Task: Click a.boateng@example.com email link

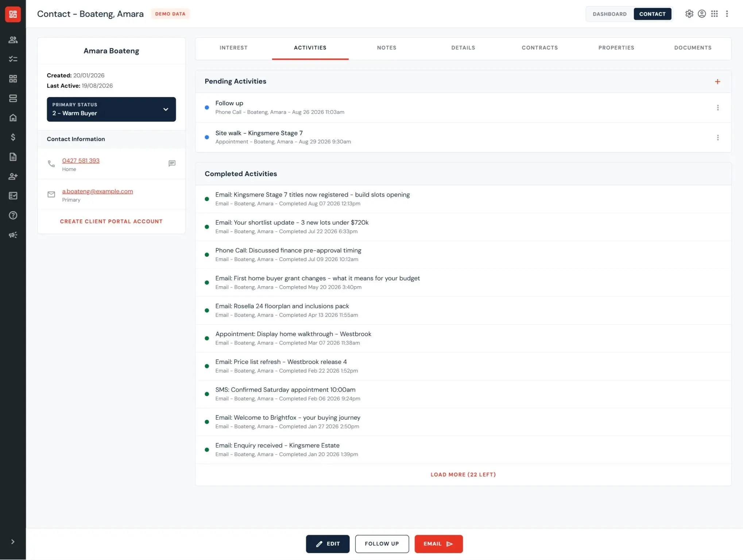Action: 97,191
